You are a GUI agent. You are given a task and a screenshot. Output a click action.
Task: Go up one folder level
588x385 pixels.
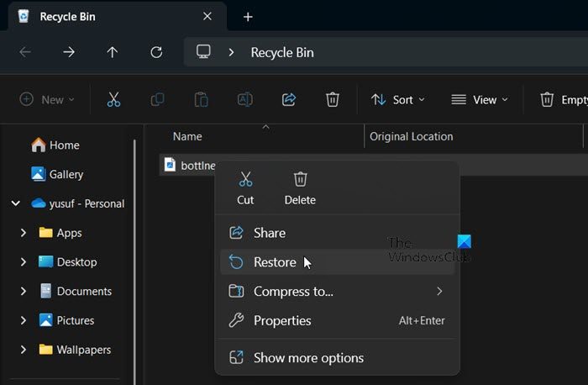tap(113, 52)
